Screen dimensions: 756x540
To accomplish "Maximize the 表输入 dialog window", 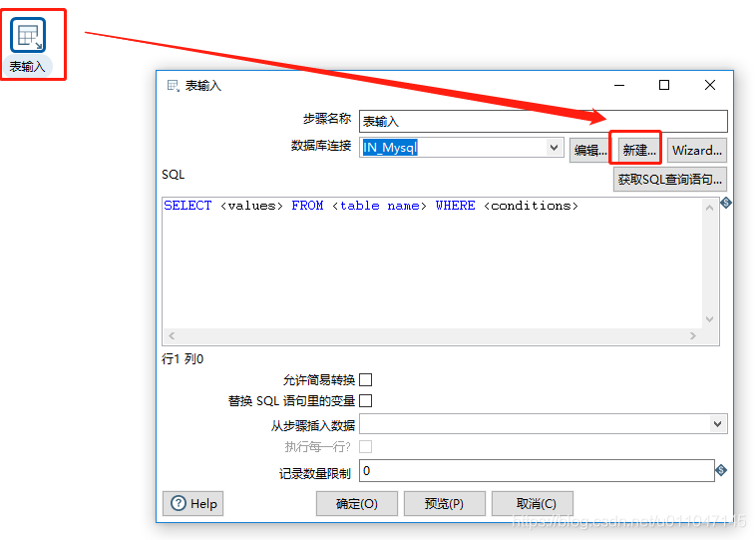I will (x=664, y=86).
